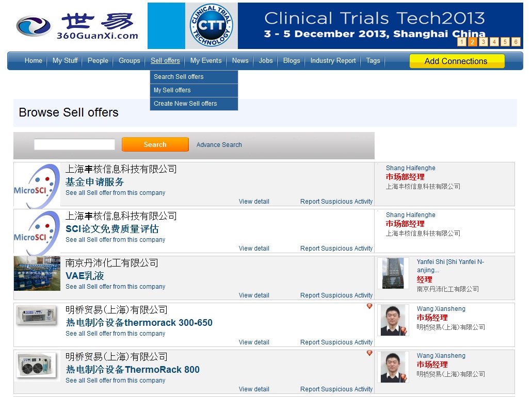The width and height of the screenshot is (532, 397).
Task: Go to My Events
Action: point(206,61)
